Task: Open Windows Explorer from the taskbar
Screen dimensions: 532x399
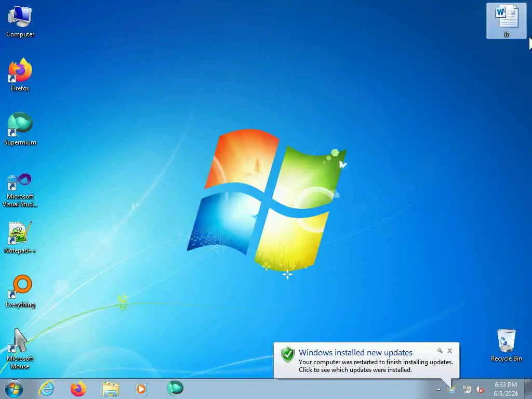Action: click(111, 389)
